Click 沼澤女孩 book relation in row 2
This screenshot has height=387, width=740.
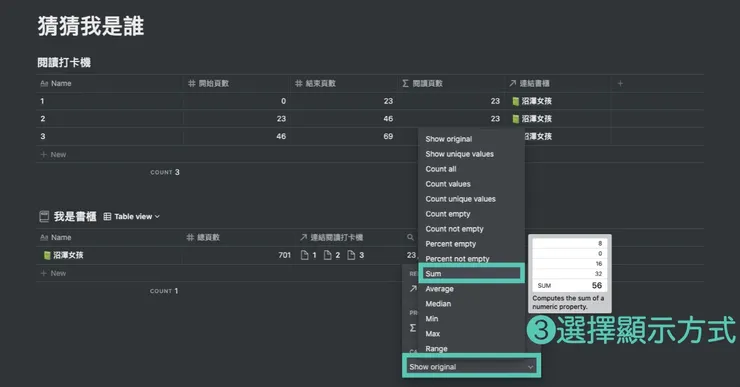click(532, 119)
